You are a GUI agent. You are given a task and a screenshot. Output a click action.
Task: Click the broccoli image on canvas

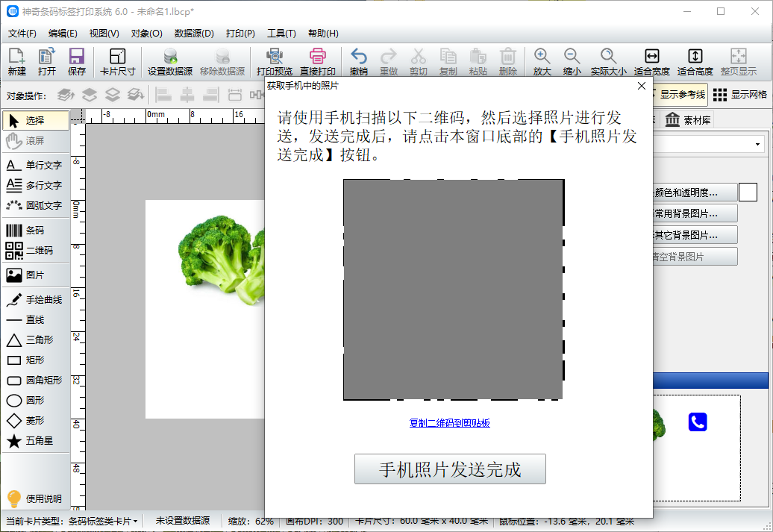[x=221, y=260]
